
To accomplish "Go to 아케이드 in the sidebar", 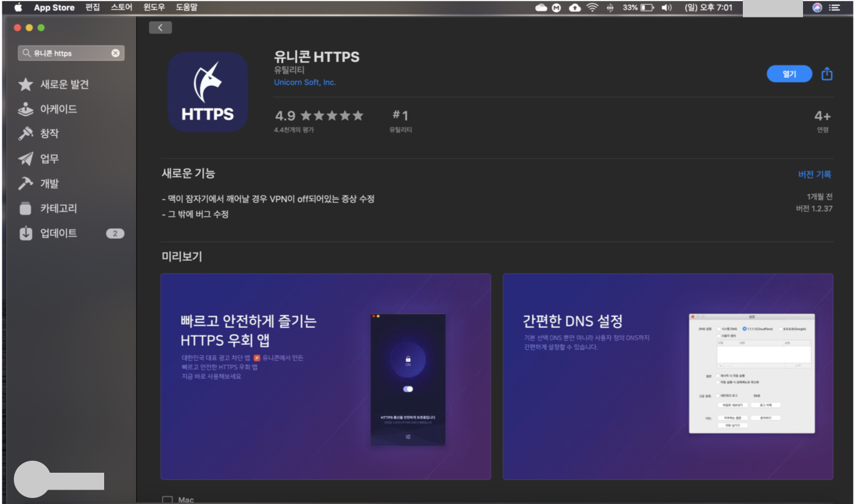I will (58, 109).
